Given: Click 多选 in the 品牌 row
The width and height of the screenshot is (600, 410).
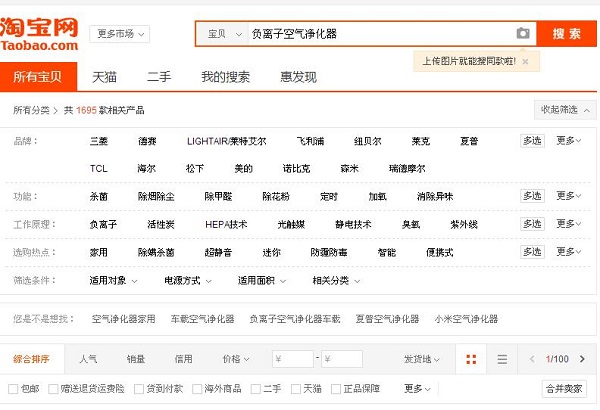Looking at the screenshot, I should point(533,141).
